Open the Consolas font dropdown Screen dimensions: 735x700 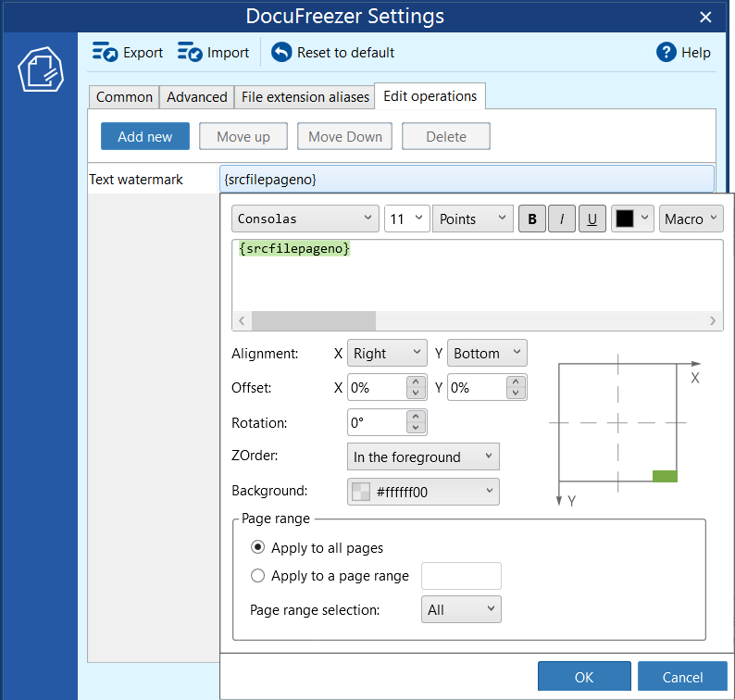click(305, 219)
